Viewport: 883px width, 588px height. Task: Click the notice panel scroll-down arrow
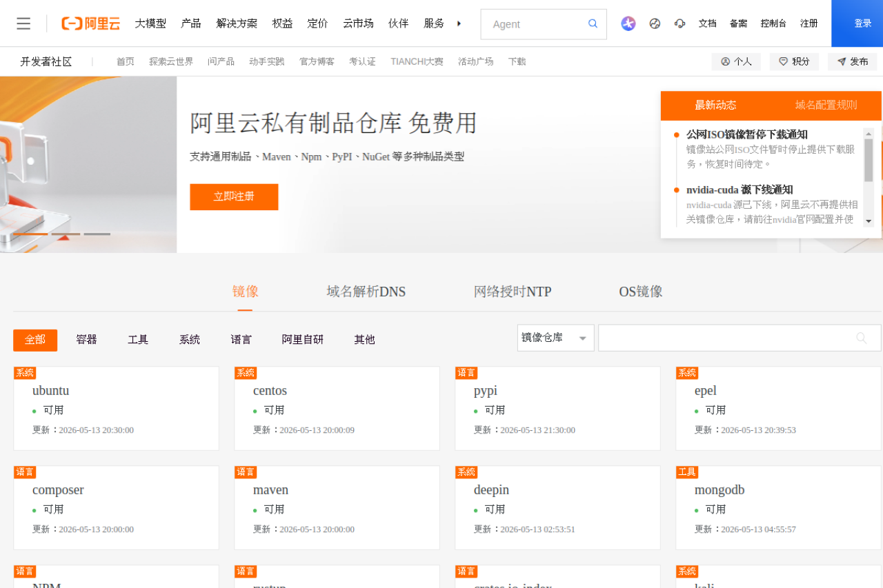(x=869, y=221)
